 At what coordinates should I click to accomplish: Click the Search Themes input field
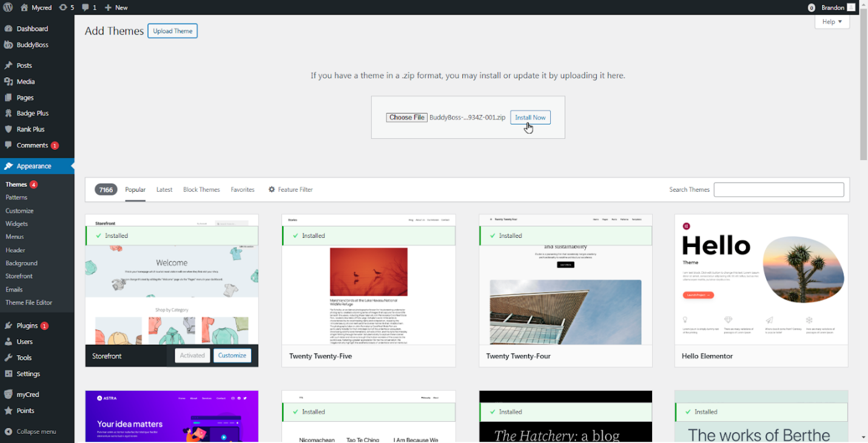779,189
